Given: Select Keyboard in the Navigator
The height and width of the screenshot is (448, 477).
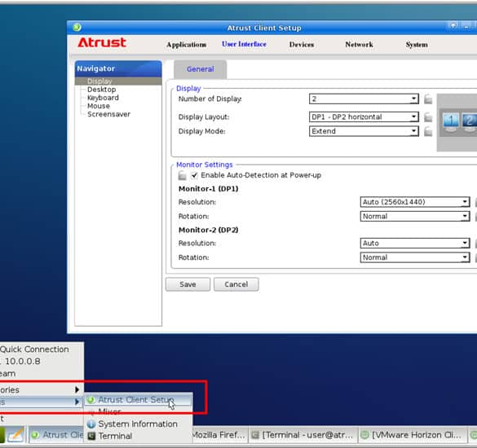Looking at the screenshot, I should click(x=103, y=98).
